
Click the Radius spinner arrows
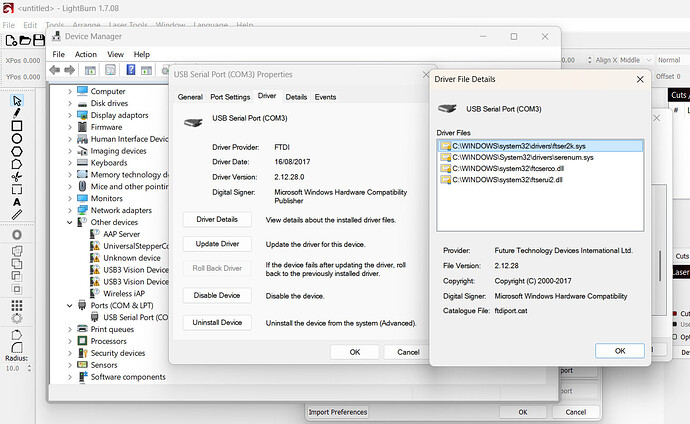click(x=29, y=368)
